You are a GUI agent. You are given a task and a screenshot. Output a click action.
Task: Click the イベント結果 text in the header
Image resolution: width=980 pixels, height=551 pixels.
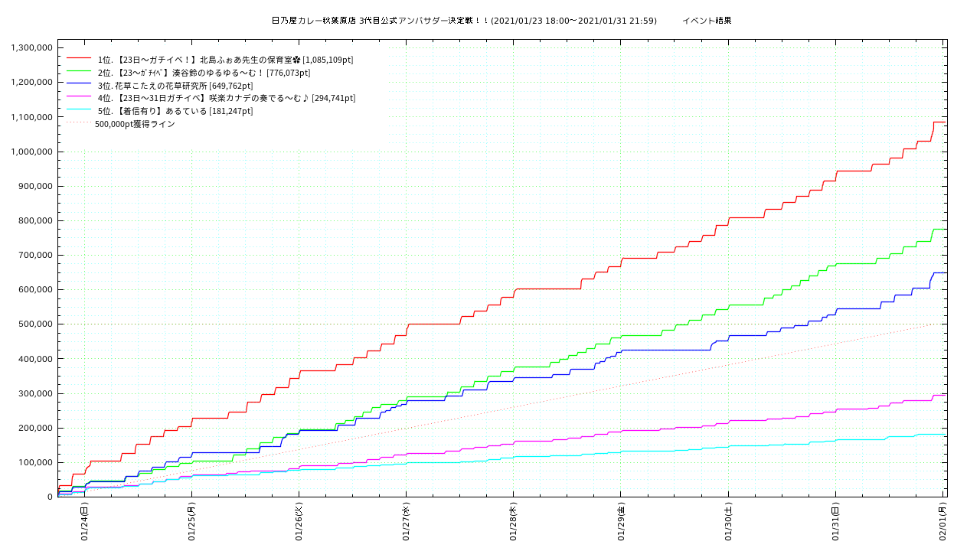coord(707,21)
